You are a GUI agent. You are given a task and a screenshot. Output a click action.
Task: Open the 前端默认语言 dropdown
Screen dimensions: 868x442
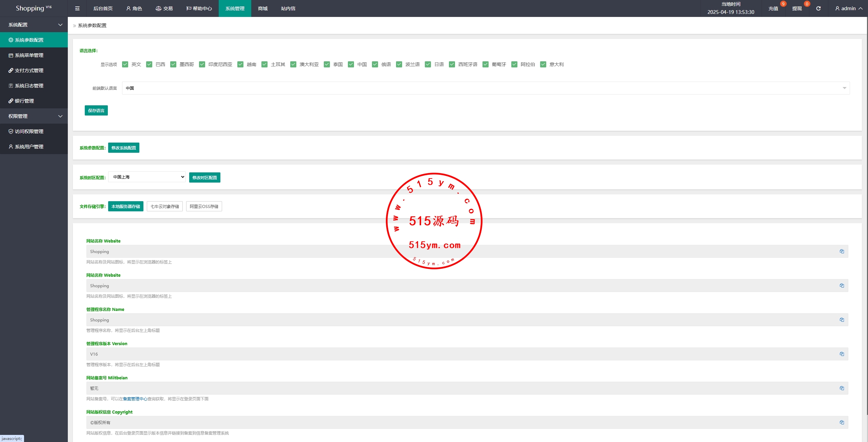[x=486, y=88]
